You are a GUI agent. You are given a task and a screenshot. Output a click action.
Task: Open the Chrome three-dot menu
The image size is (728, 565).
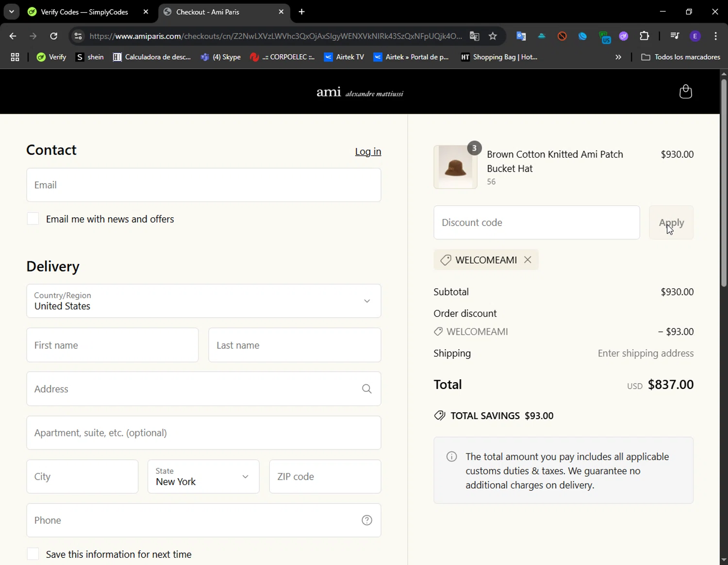click(x=716, y=36)
